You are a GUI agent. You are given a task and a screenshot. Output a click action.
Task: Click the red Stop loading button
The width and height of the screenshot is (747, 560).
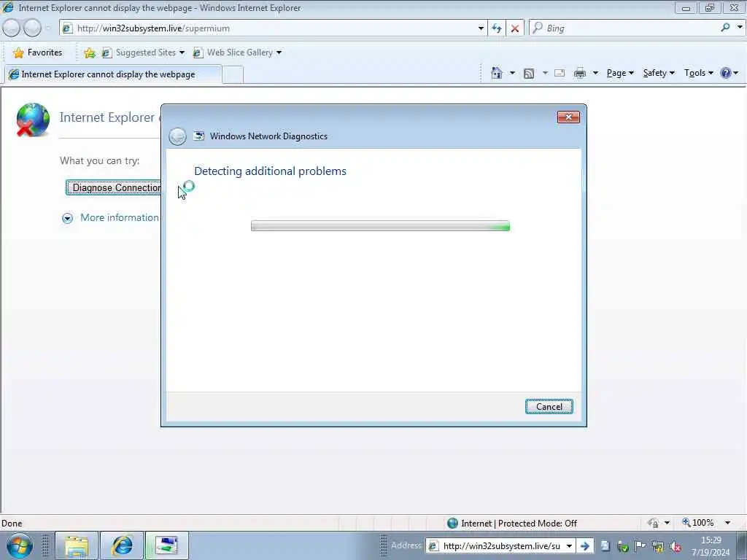pos(515,28)
